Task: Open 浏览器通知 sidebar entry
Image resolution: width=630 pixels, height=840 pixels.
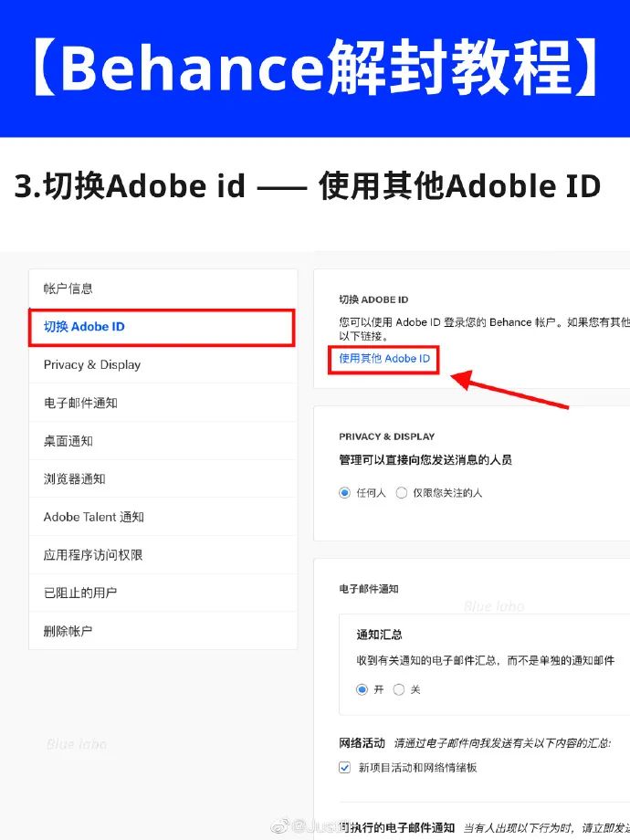Action: [163, 479]
